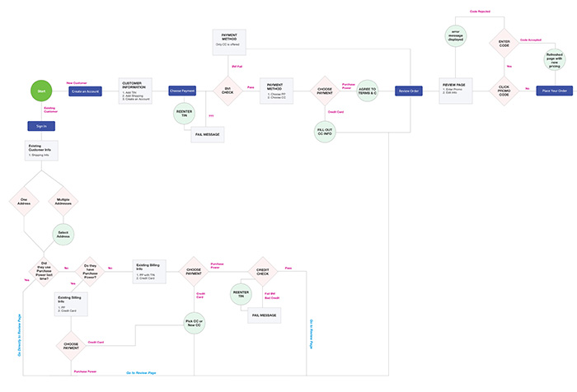Click the New Customer label
The width and height of the screenshot is (577, 392).
[77, 83]
